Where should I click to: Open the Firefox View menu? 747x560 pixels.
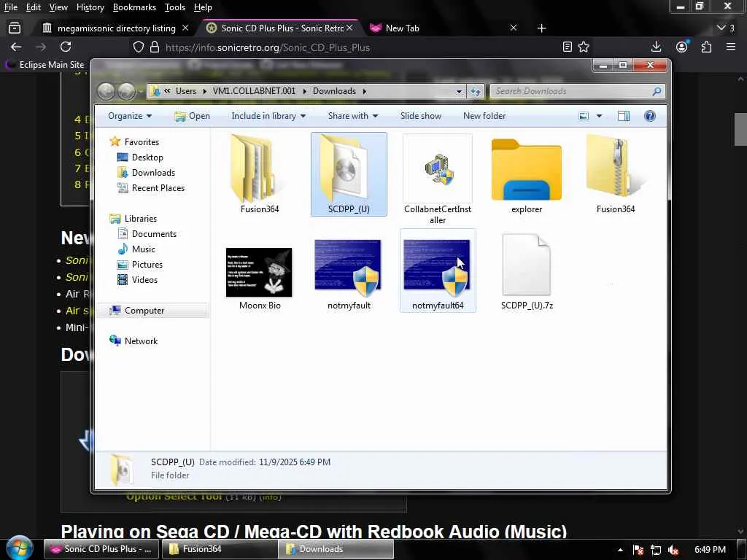(x=58, y=7)
